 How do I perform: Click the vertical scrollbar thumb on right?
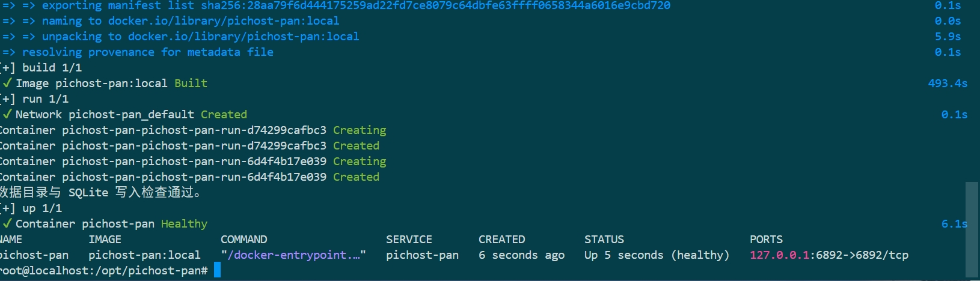point(972,229)
